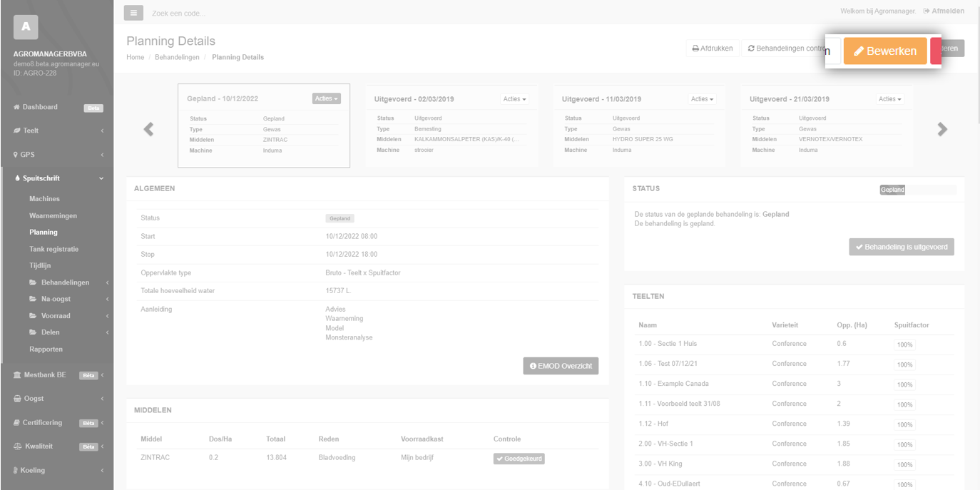
Task: Open Acties dropdown on Uitgevoerd 11/03/2019 card
Action: pos(703,99)
